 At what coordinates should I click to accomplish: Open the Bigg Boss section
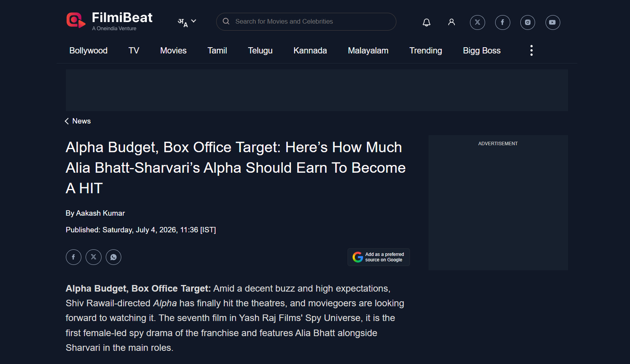[x=482, y=50]
